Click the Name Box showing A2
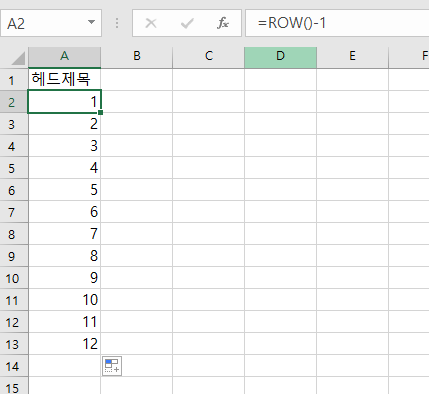Screen dimensions: 429x394 click(51, 23)
